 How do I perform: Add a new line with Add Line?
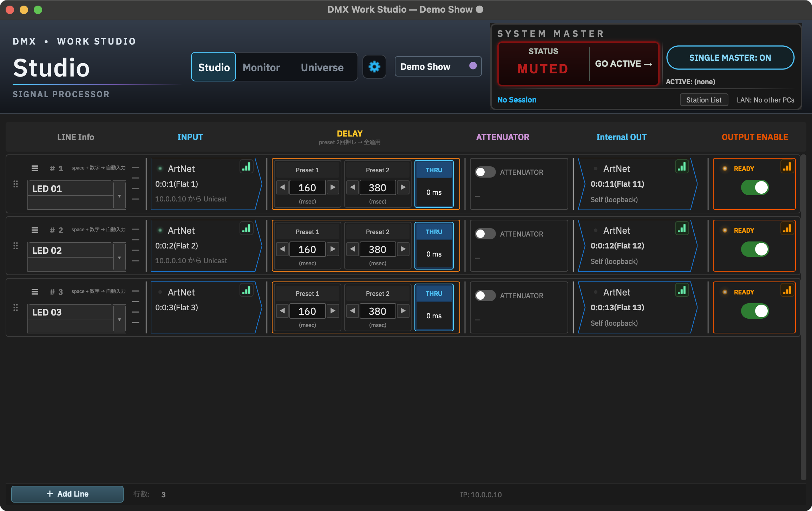(67, 494)
